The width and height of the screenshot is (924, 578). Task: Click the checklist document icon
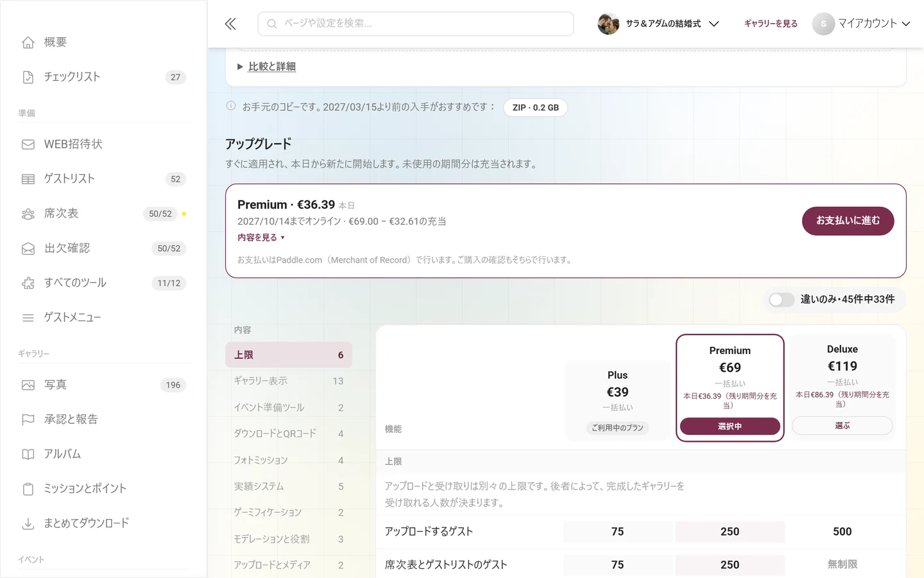pyautogui.click(x=28, y=77)
